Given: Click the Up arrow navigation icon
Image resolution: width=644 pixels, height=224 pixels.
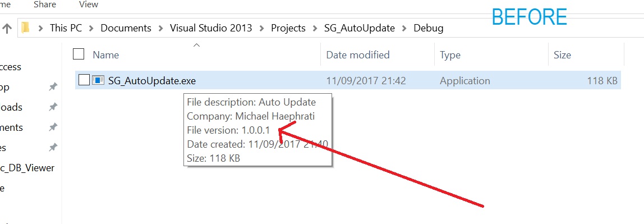Looking at the screenshot, I should click(7, 28).
